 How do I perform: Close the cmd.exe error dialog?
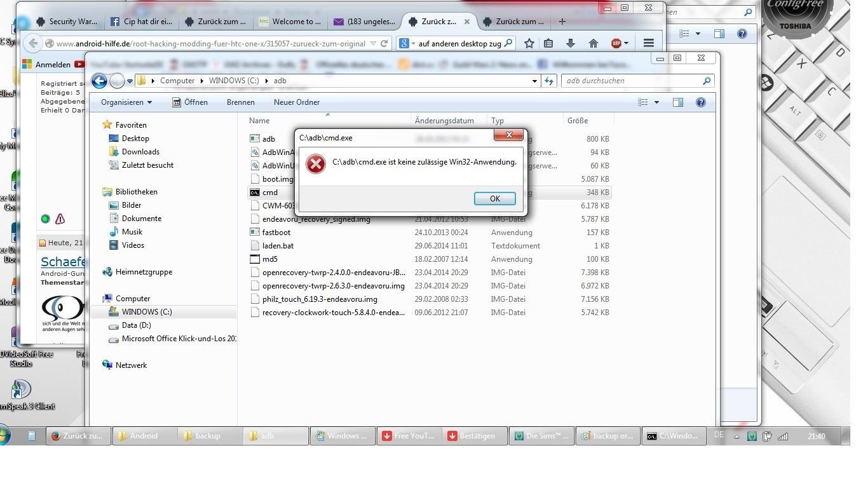[509, 135]
